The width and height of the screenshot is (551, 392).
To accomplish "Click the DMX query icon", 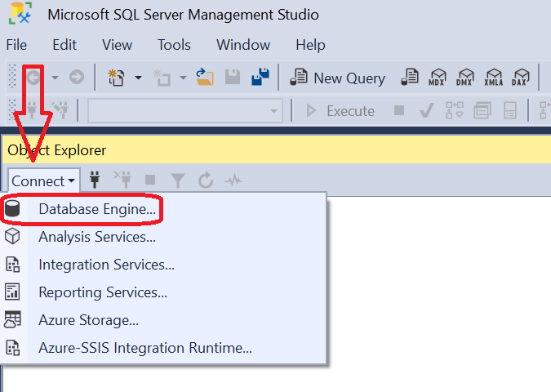I will tap(464, 77).
